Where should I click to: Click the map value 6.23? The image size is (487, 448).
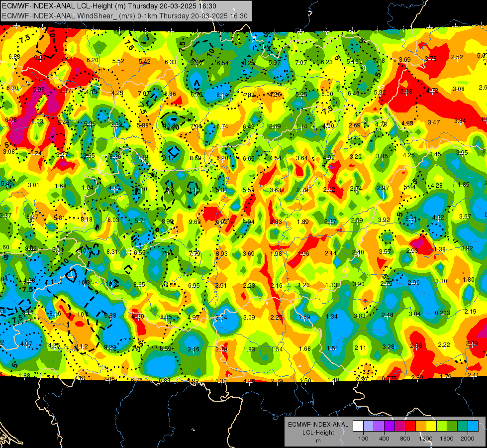327,62
